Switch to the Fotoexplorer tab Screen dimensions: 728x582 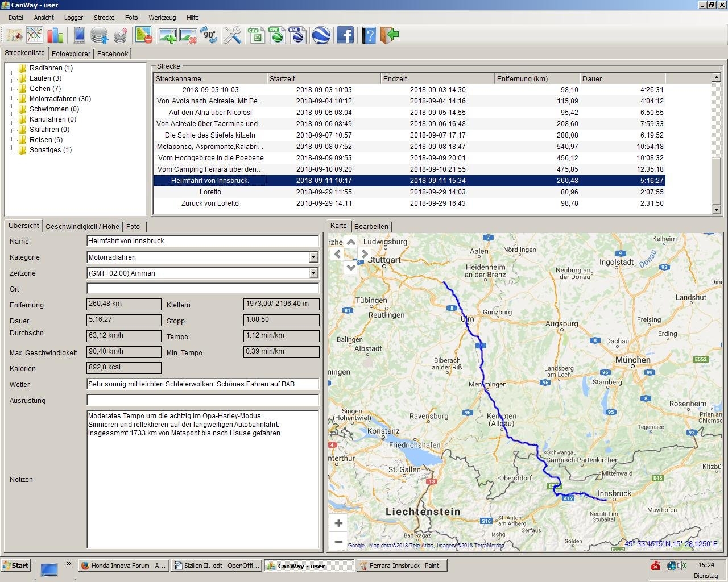pos(71,54)
